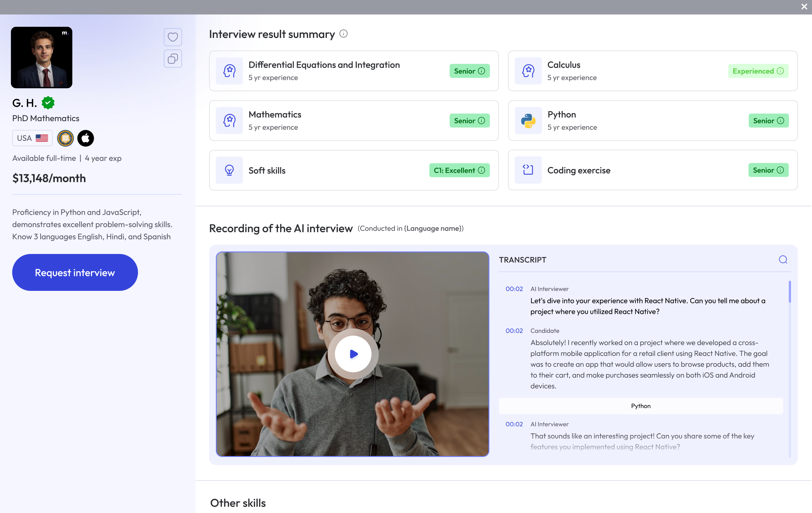Open the info tooltip next to Interview result summary
Image resolution: width=812 pixels, height=513 pixels.
pos(344,34)
